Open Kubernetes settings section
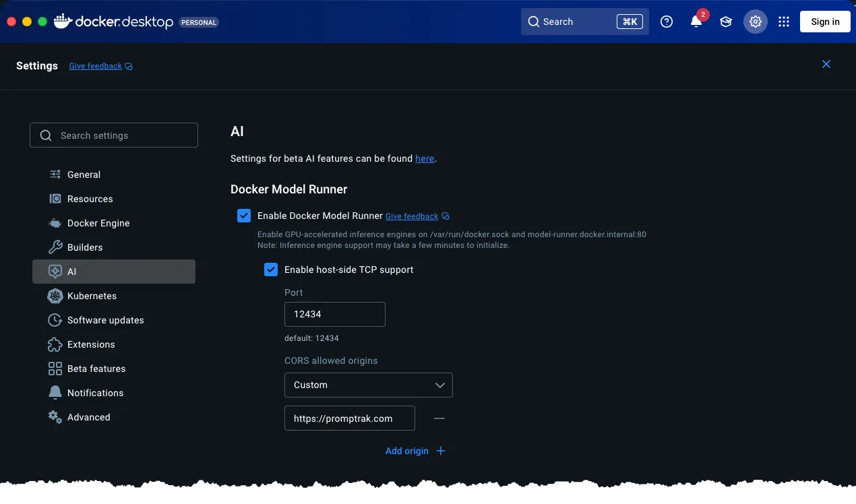 tap(114, 296)
